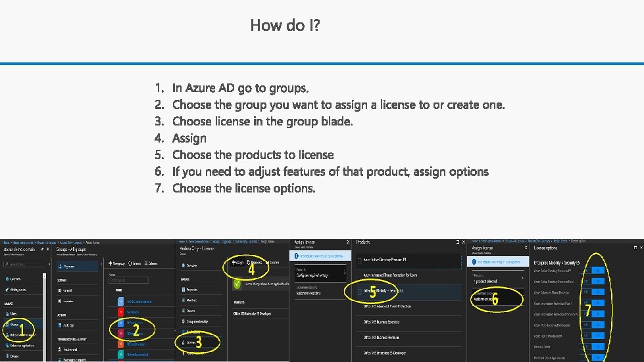Open Audit logs in the Groups blade

[x=66, y=325]
